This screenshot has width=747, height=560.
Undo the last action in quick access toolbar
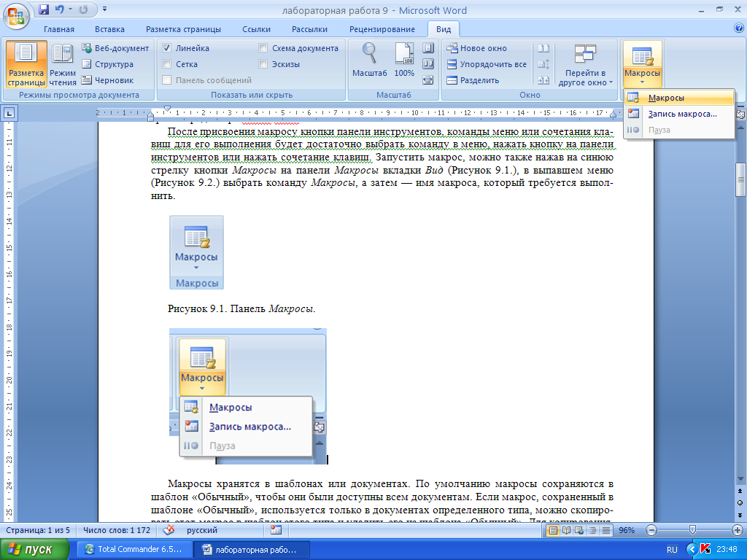tap(60, 9)
